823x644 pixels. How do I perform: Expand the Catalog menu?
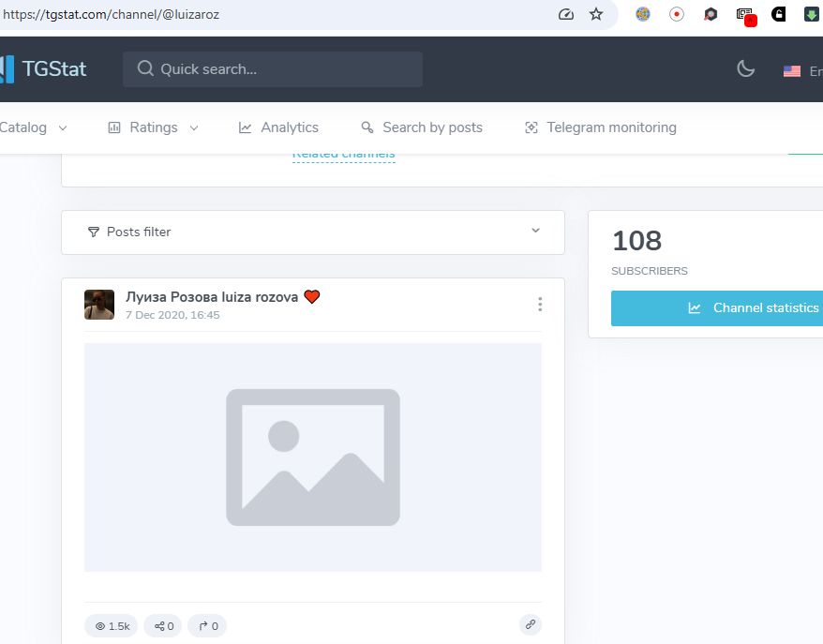pyautogui.click(x=33, y=127)
